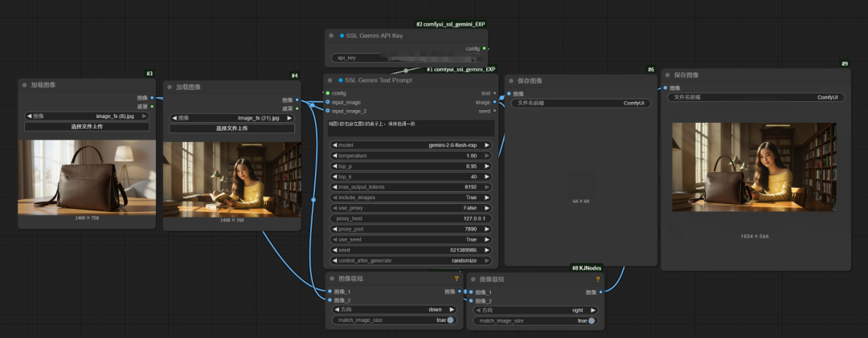Decrease top_p with the left arrow
868x338 pixels.
(334, 166)
